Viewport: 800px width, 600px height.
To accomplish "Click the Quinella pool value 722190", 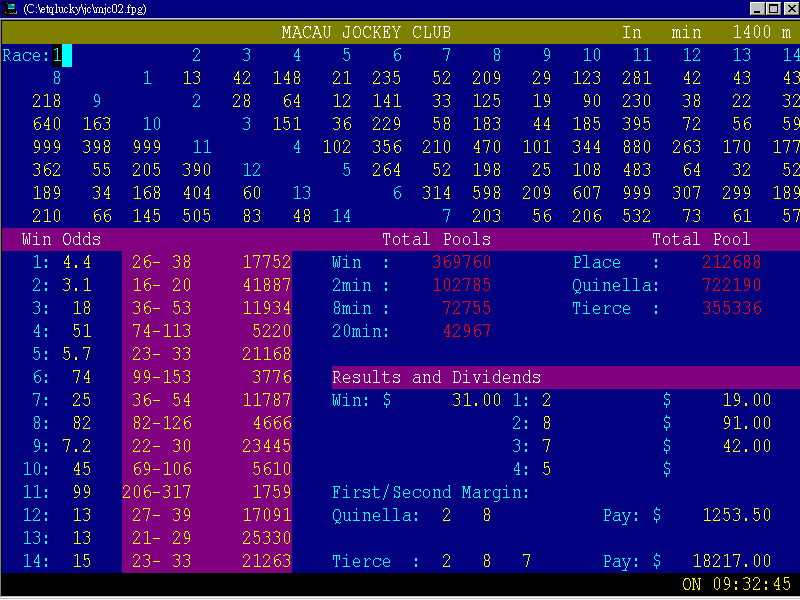I will 731,285.
